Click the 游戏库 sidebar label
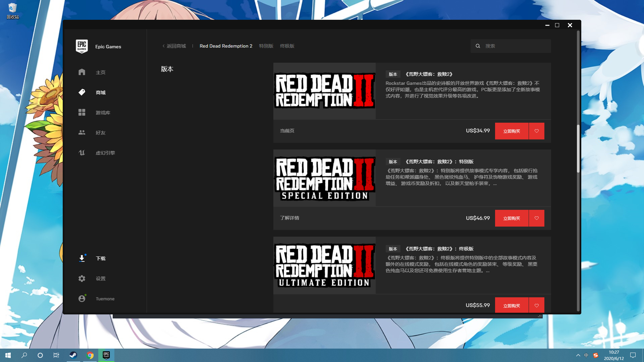 click(x=103, y=113)
